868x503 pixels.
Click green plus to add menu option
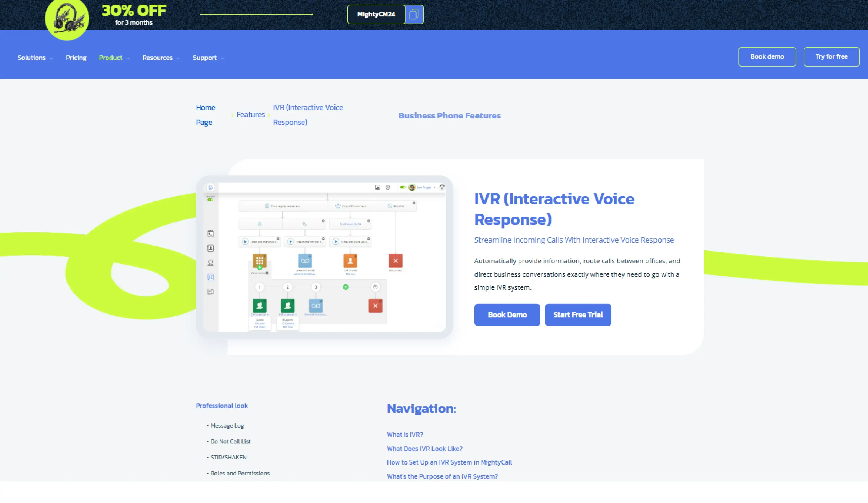pos(345,287)
